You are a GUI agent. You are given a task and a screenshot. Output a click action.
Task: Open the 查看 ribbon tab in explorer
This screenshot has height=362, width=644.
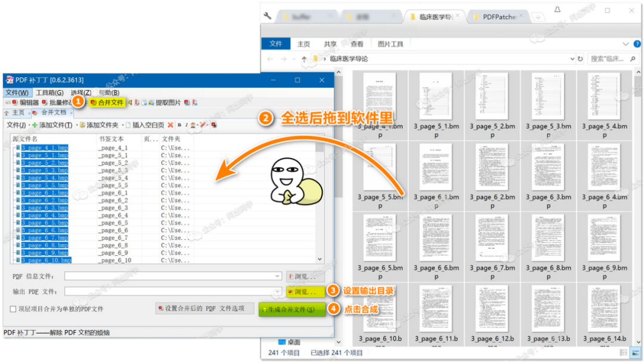click(357, 44)
